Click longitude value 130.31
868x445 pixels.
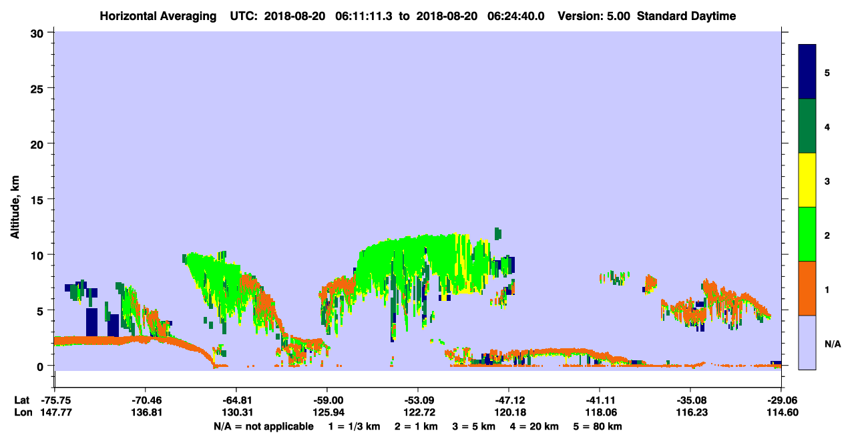[x=236, y=413]
